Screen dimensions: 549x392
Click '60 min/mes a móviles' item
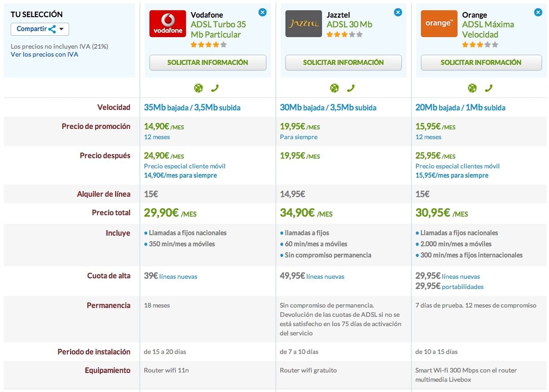tap(316, 244)
